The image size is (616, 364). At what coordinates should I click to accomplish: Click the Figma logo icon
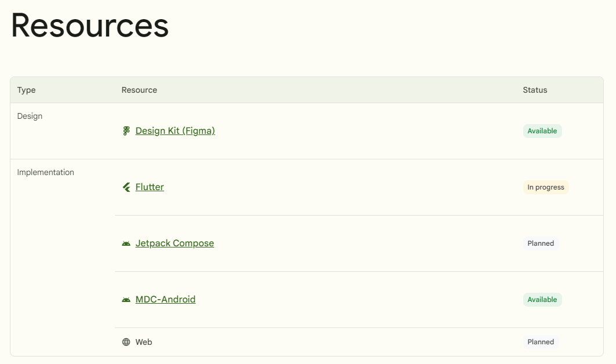coord(126,131)
